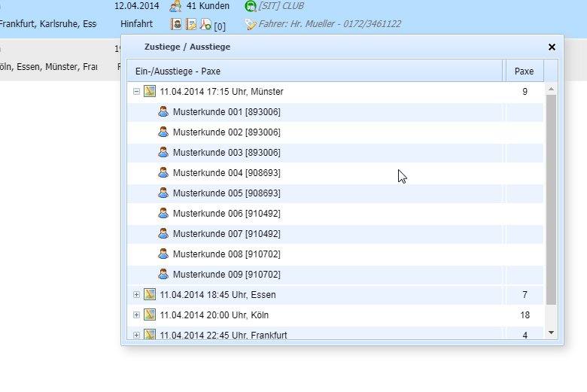Click the green bus icon before [SIT] CLUB
Screen dimensions: 587x392
pos(251,6)
